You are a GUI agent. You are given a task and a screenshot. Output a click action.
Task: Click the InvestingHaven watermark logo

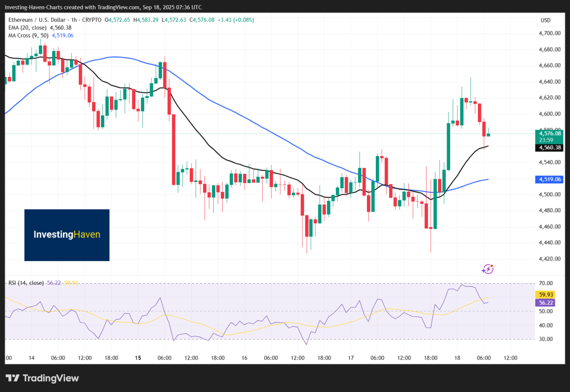(x=67, y=235)
